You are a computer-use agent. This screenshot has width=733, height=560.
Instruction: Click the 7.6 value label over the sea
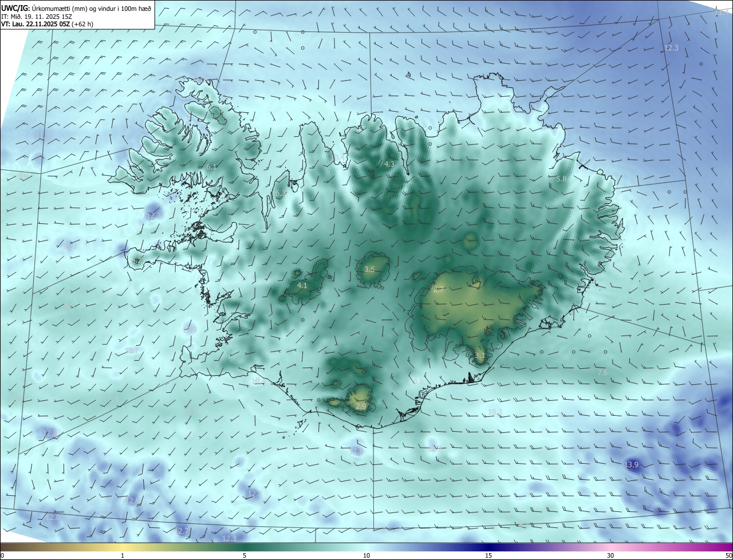pos(602,372)
